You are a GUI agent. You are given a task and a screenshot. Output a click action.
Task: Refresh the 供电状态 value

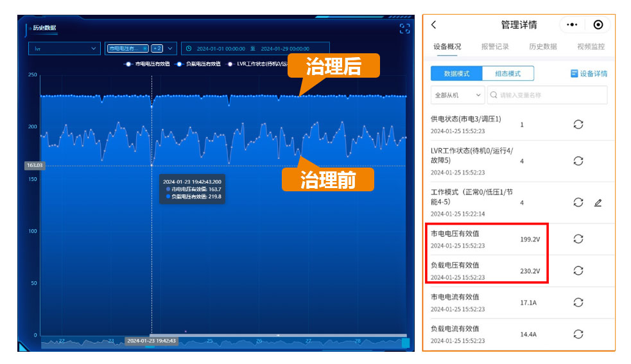point(578,125)
